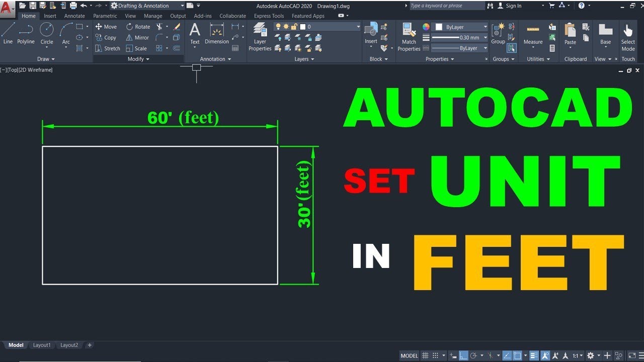Click the Move tool
Screen dimensions: 644x362
click(x=106, y=27)
